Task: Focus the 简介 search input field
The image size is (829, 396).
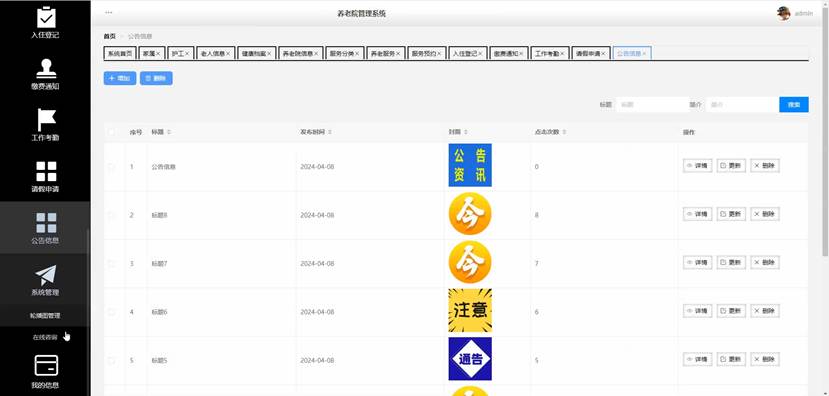Action: pos(741,105)
